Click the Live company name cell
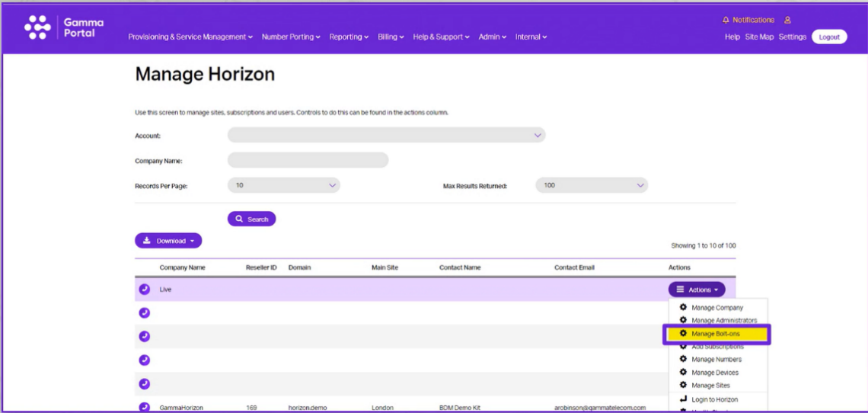This screenshot has width=868, height=413. click(x=165, y=290)
